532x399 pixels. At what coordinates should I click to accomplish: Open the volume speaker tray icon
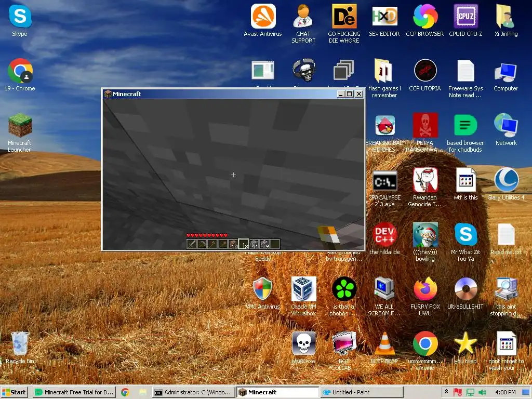coord(482,392)
